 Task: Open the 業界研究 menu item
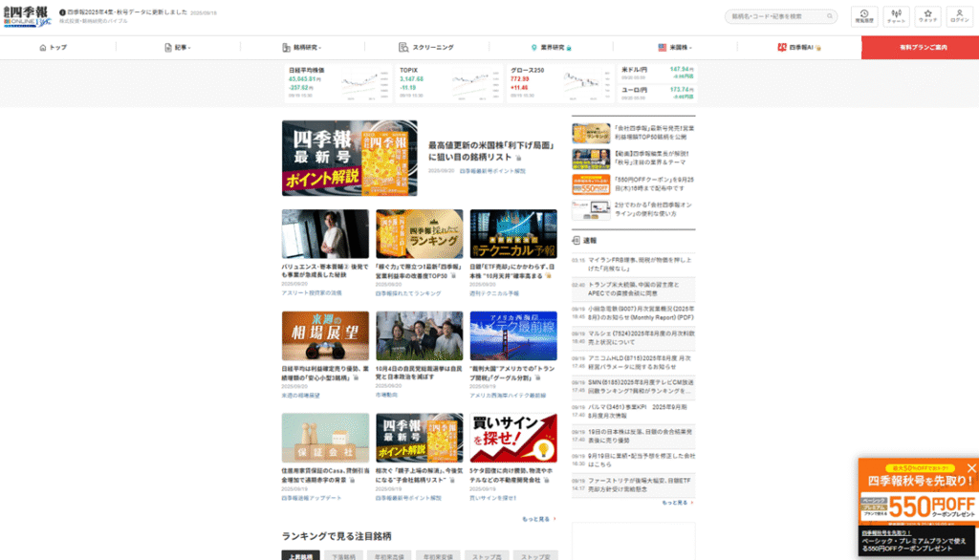pyautogui.click(x=551, y=48)
